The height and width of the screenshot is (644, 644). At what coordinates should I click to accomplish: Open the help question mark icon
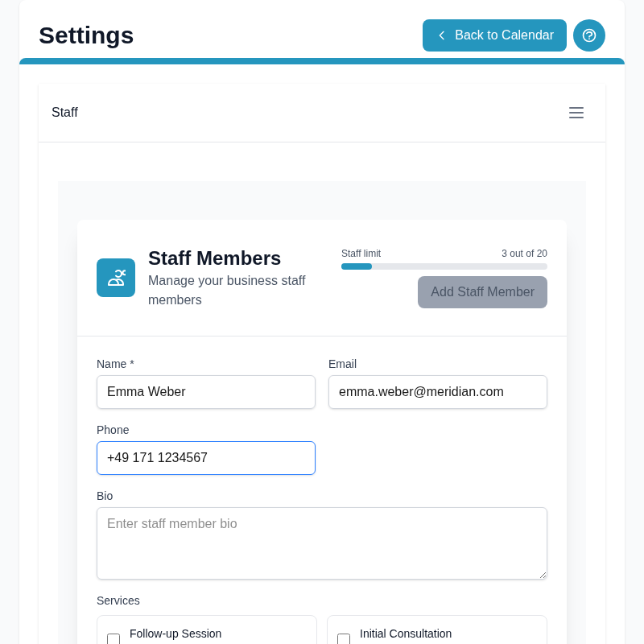589,35
